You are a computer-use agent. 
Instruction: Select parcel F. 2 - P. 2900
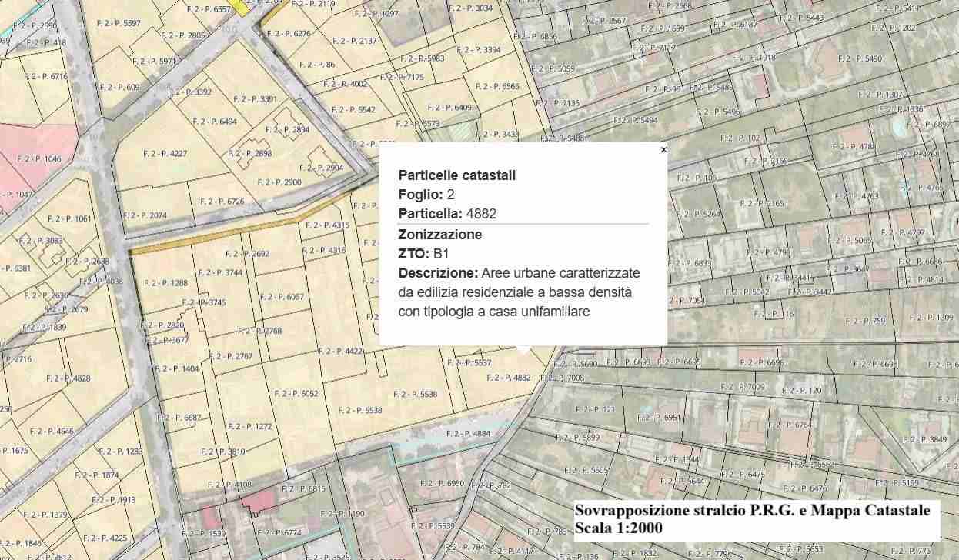pyautogui.click(x=279, y=182)
